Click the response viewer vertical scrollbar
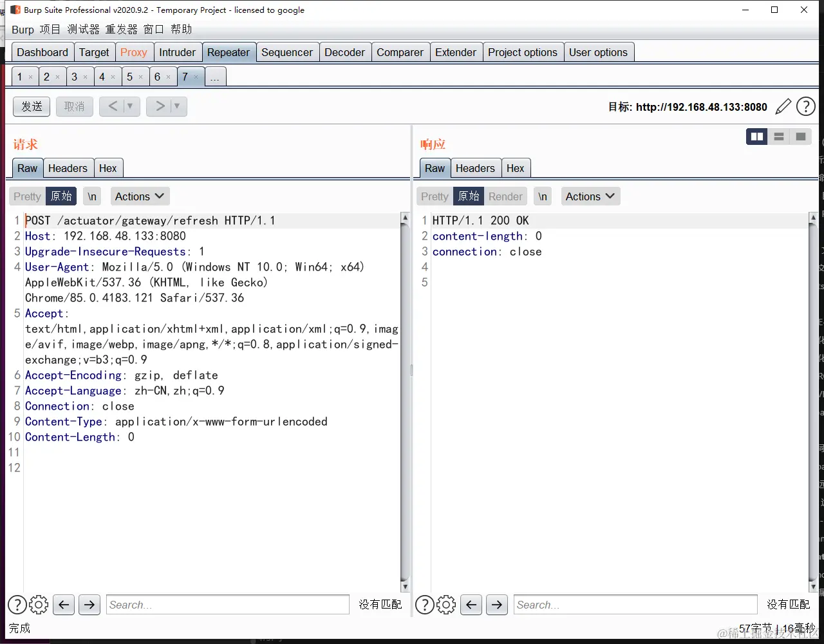Screen dimensions: 824x644 pyautogui.click(x=813, y=402)
